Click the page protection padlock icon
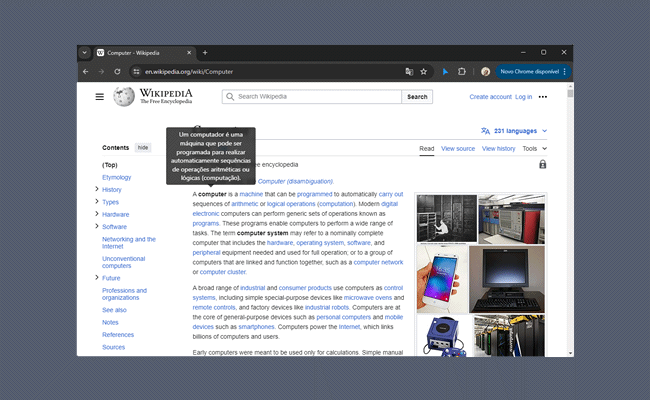650x400 pixels. pos(543,165)
